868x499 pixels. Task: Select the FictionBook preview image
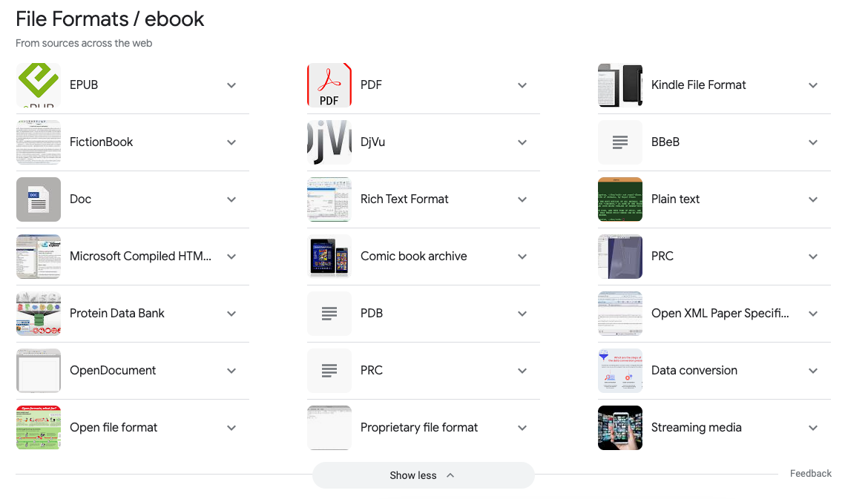coord(39,142)
